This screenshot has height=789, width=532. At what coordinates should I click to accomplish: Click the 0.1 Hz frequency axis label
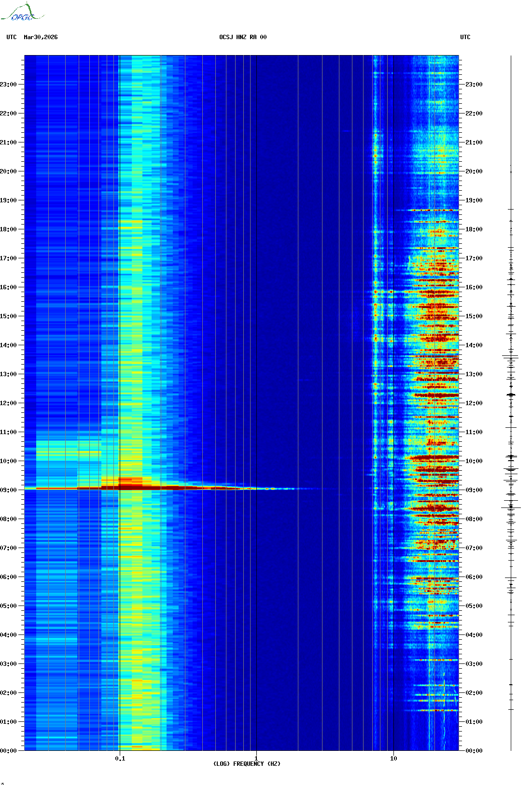(x=120, y=758)
